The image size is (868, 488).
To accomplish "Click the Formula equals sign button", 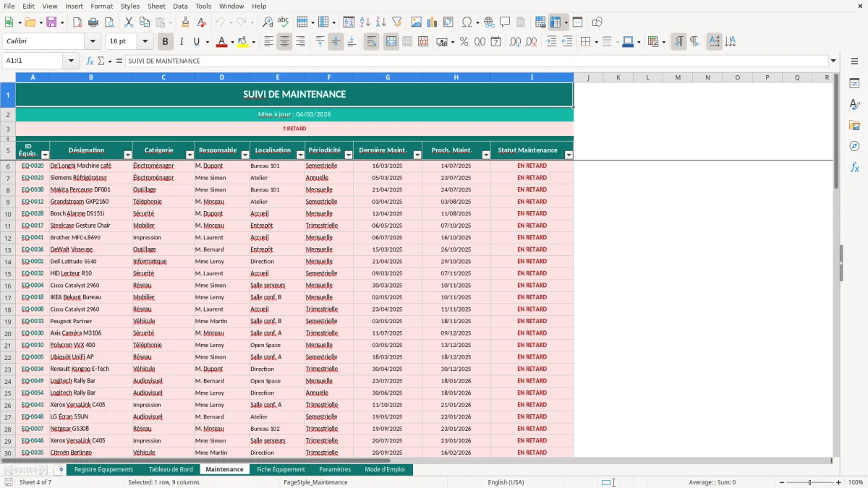I will pos(119,61).
